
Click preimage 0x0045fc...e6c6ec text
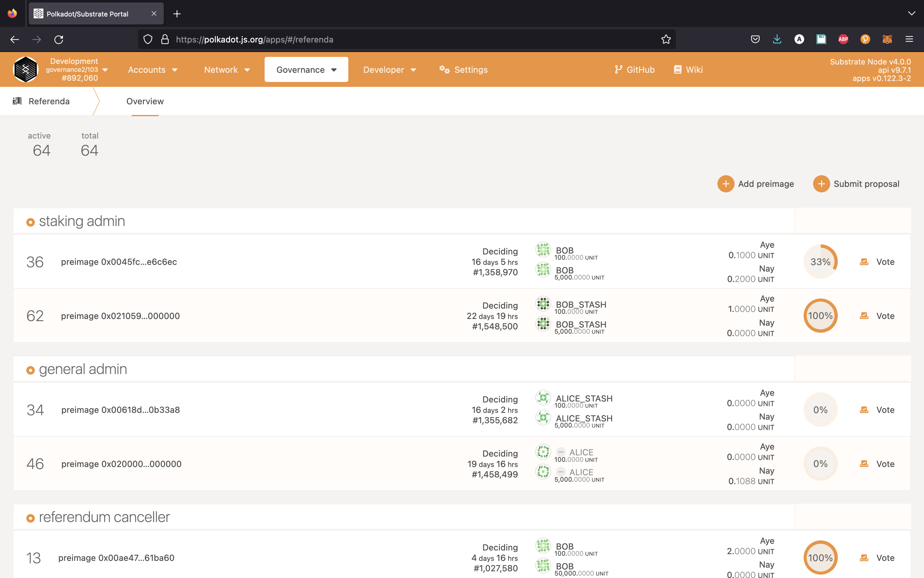point(119,262)
